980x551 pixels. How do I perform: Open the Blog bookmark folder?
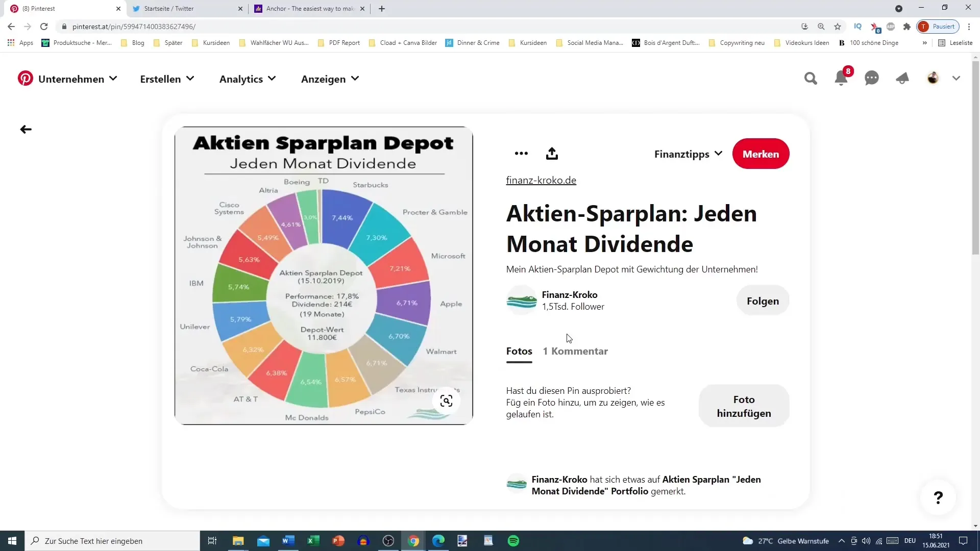point(133,43)
